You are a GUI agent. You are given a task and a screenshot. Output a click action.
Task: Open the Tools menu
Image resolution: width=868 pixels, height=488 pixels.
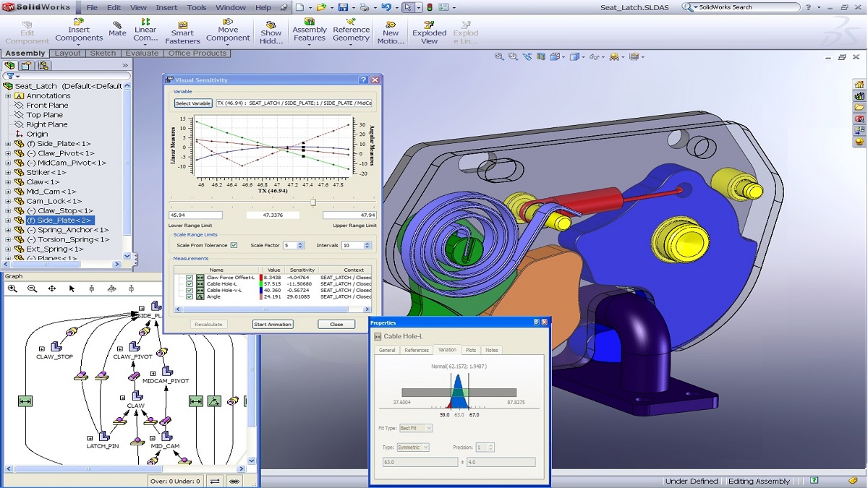pos(195,7)
